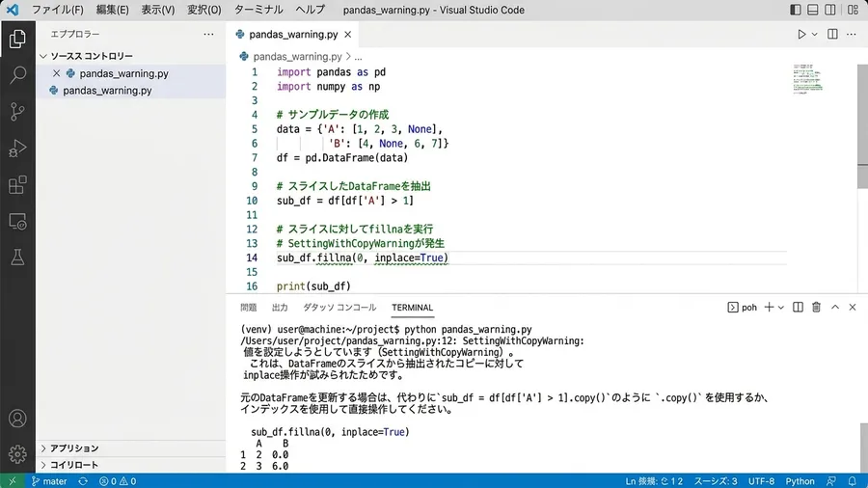Click the editor minimap preview

(x=807, y=78)
